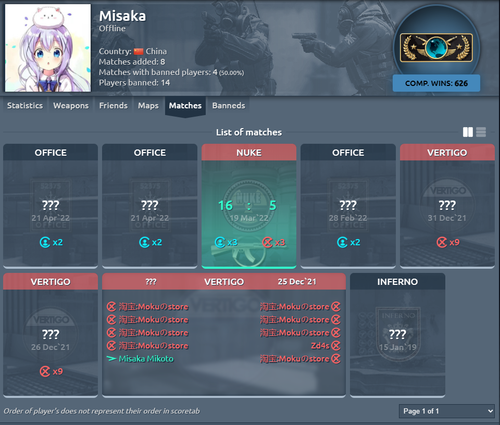The width and height of the screenshot is (500, 425).
Task: Open the Weapons tab
Action: [71, 106]
